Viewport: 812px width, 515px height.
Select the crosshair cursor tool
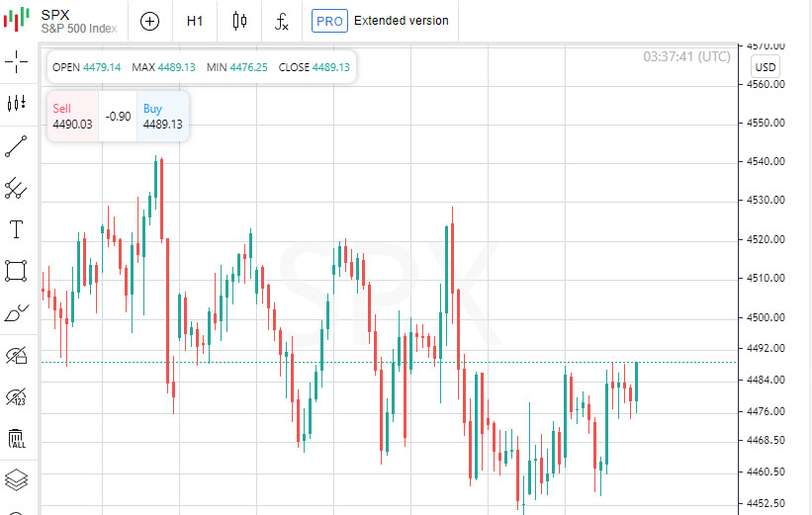pyautogui.click(x=17, y=62)
